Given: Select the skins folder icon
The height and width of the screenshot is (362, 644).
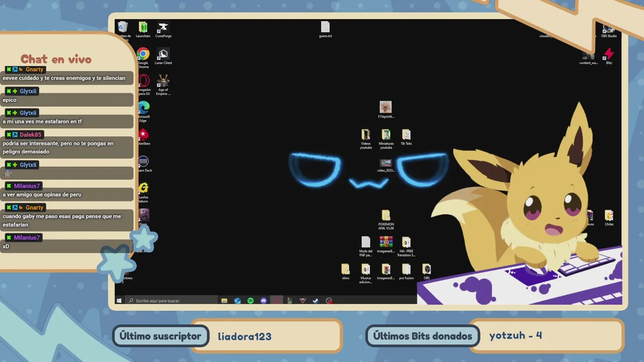Looking at the screenshot, I should tap(345, 271).
